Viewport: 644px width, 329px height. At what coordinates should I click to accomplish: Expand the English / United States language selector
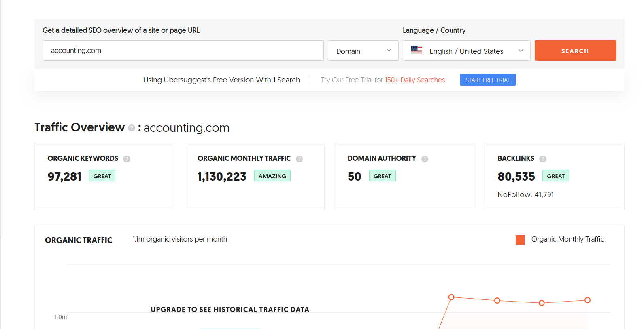(x=466, y=51)
